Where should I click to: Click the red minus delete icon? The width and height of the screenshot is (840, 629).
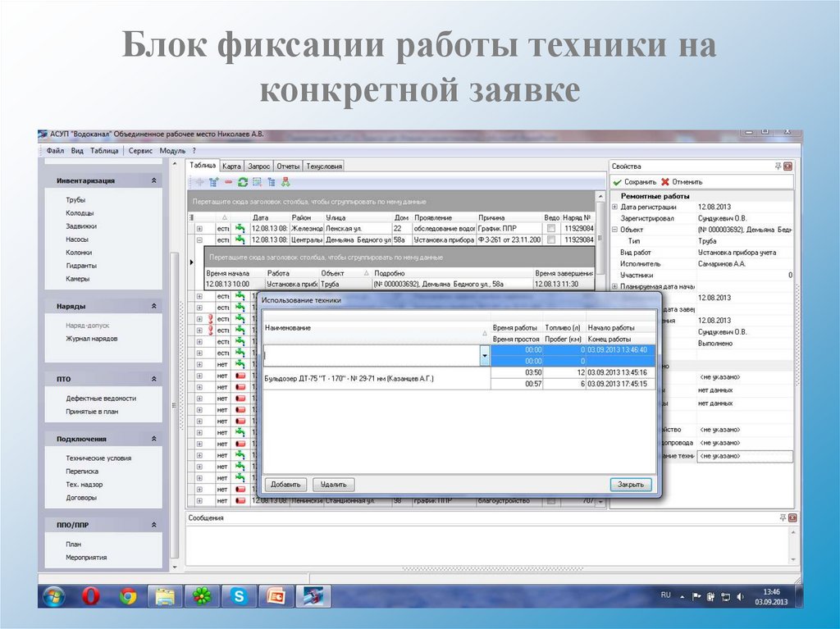(x=228, y=182)
